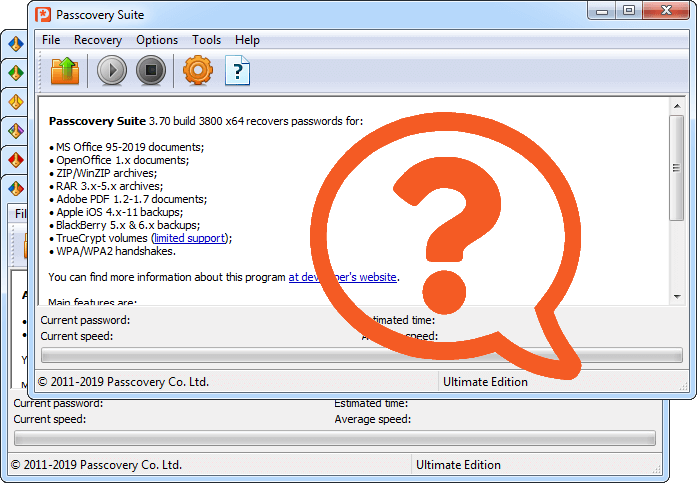Click the Passcovery Suite title bar logo
The height and width of the screenshot is (483, 697).
coord(43,15)
